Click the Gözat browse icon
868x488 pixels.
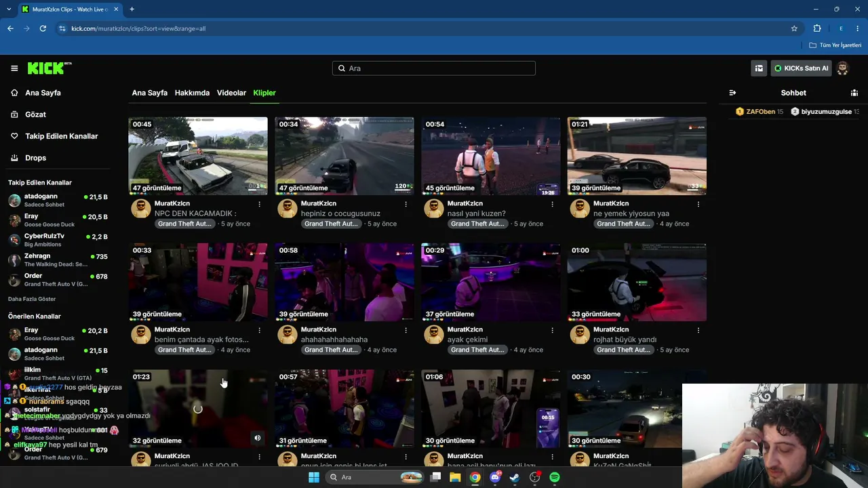pyautogui.click(x=14, y=115)
